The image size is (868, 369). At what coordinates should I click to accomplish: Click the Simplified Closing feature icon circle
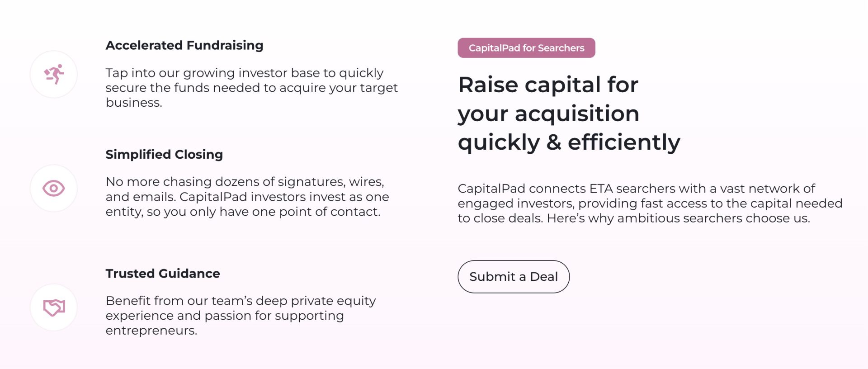53,188
